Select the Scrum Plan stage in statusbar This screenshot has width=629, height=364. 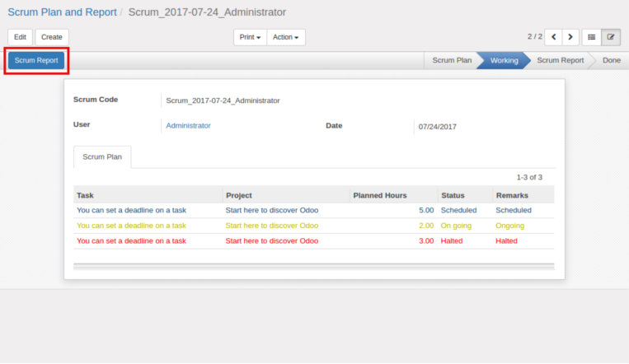[452, 60]
